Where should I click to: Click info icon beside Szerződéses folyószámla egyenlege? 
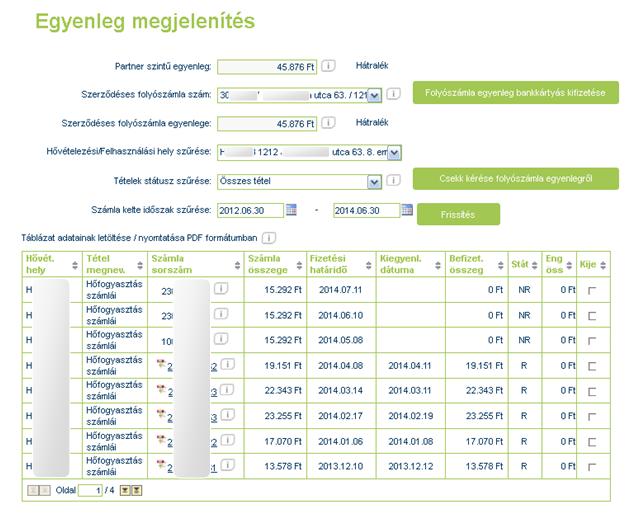click(x=328, y=122)
